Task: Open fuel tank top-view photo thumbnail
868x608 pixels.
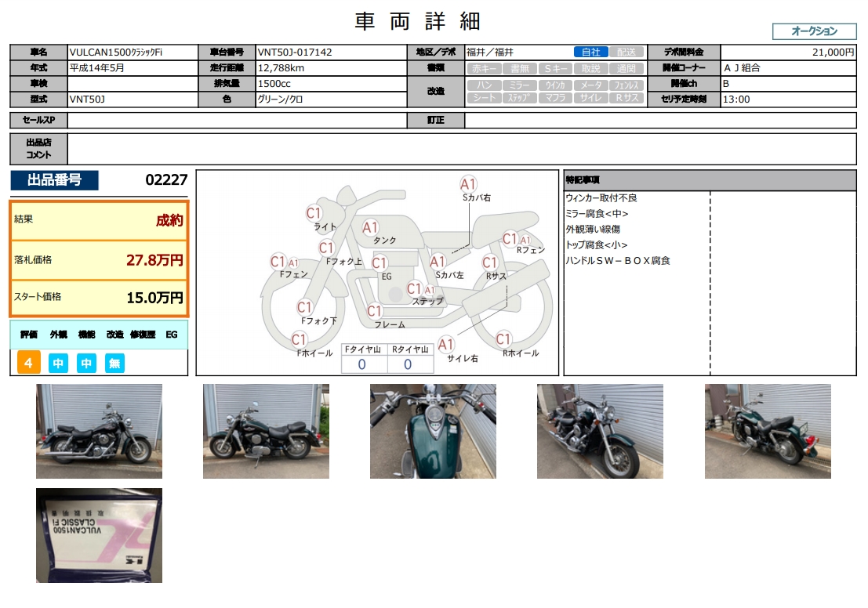Action: pos(433,432)
